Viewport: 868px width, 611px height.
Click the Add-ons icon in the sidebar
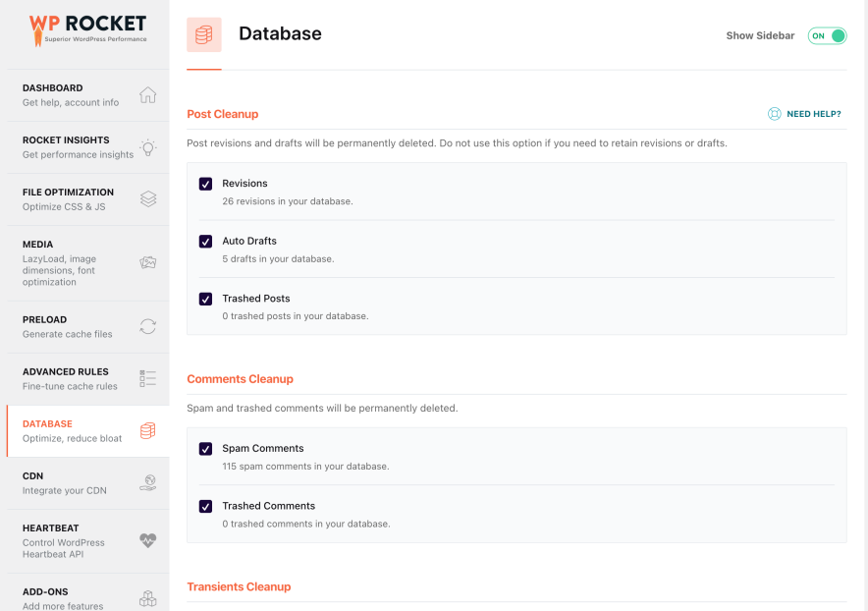click(x=148, y=597)
